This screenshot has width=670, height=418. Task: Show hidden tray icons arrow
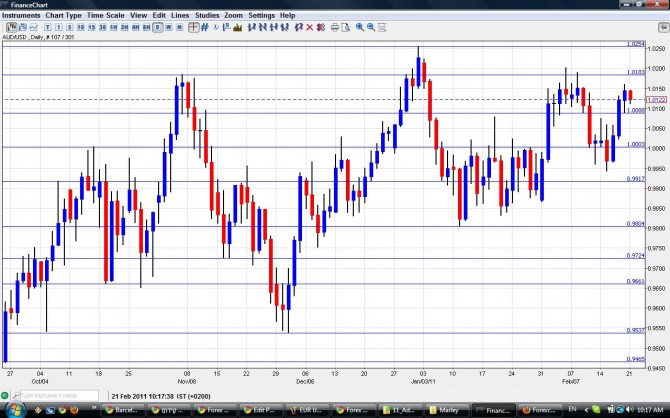tap(586, 410)
